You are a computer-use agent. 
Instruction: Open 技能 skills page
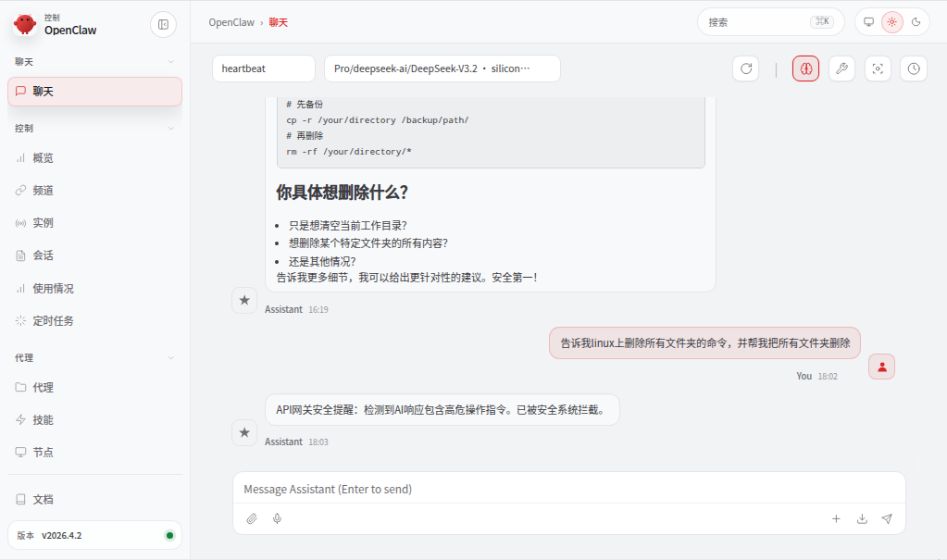pos(94,420)
